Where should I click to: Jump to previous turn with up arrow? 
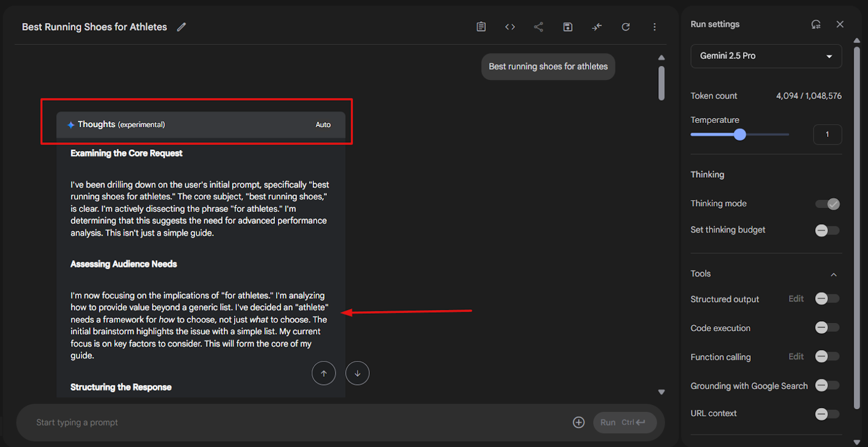click(324, 373)
